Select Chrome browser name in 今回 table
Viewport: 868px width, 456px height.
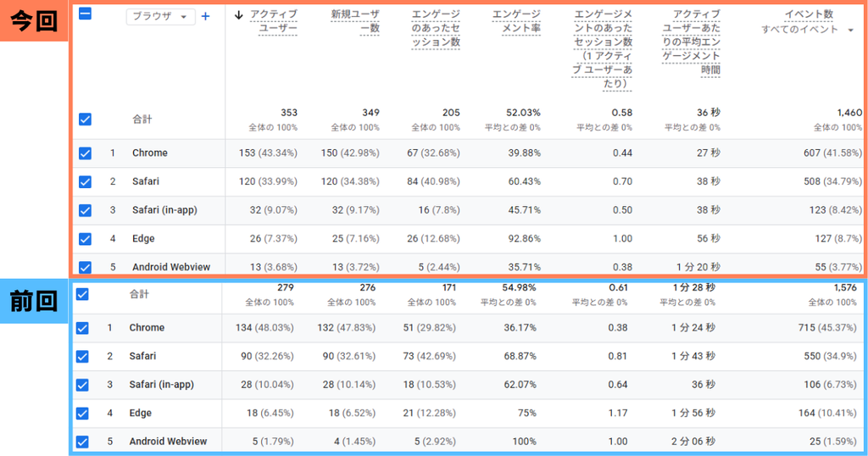(150, 153)
